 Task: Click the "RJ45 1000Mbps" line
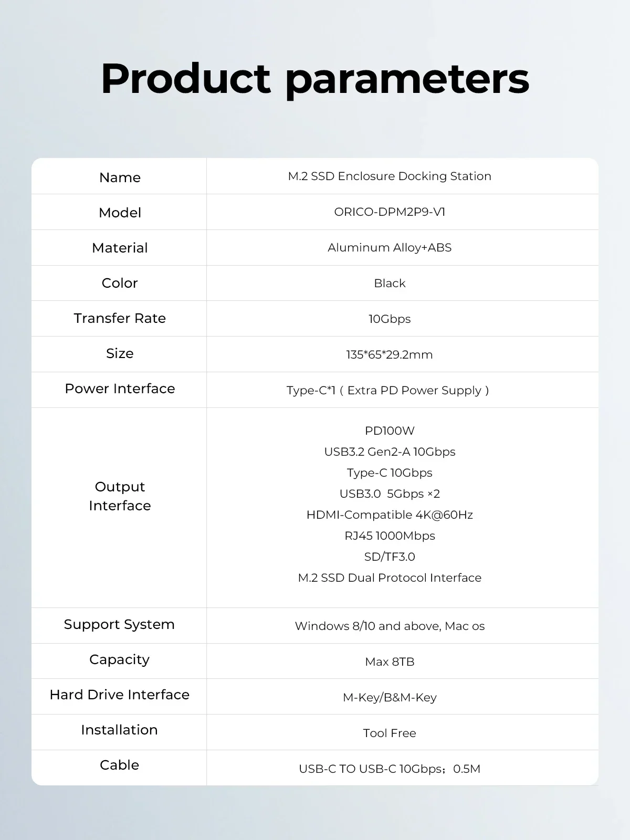tap(390, 536)
